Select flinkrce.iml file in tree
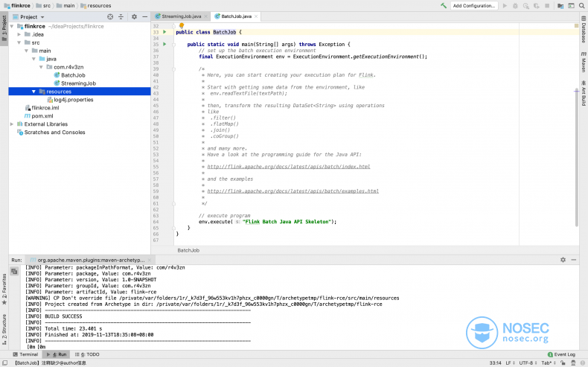Viewport: 588px width, 367px height. 42,108
